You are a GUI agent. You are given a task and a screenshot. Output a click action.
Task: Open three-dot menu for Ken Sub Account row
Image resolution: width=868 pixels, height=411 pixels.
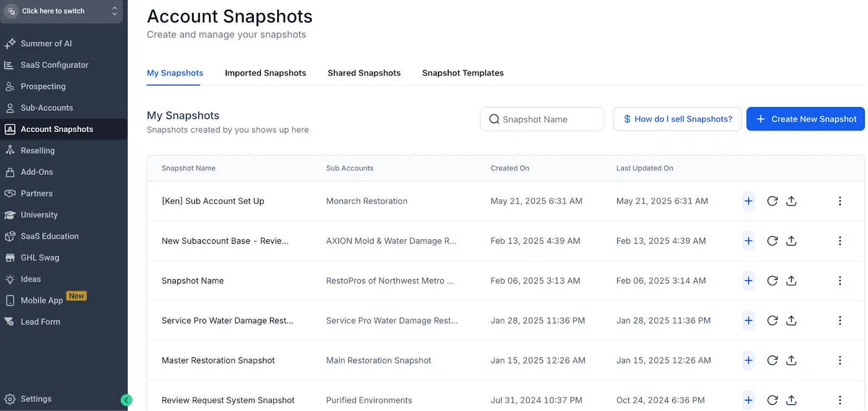click(x=839, y=201)
